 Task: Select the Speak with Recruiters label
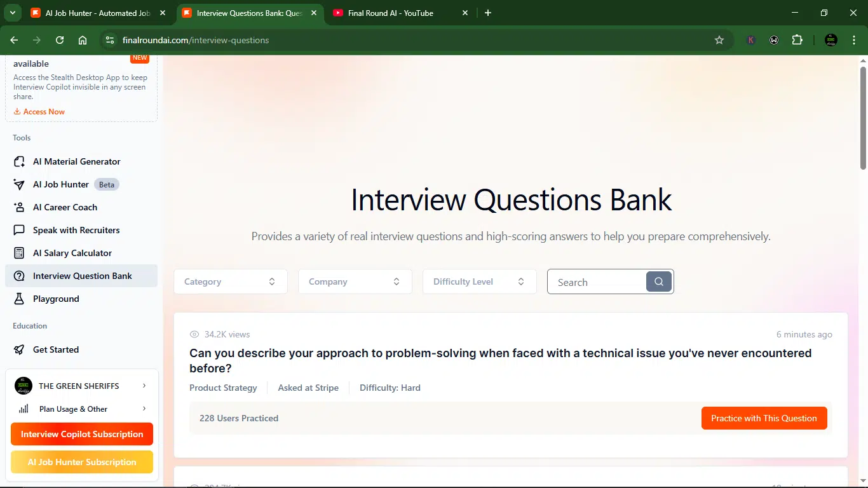pyautogui.click(x=76, y=230)
